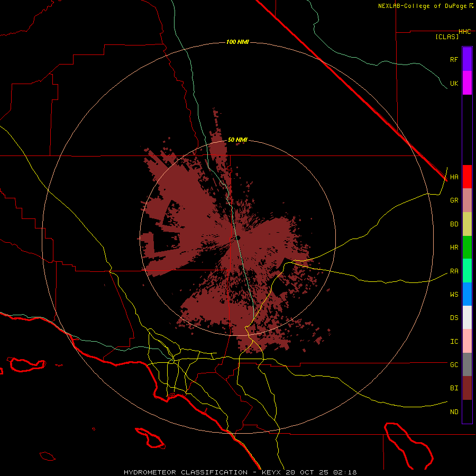Click the HHC product label
This screenshot has height=476, width=476.
(465, 32)
